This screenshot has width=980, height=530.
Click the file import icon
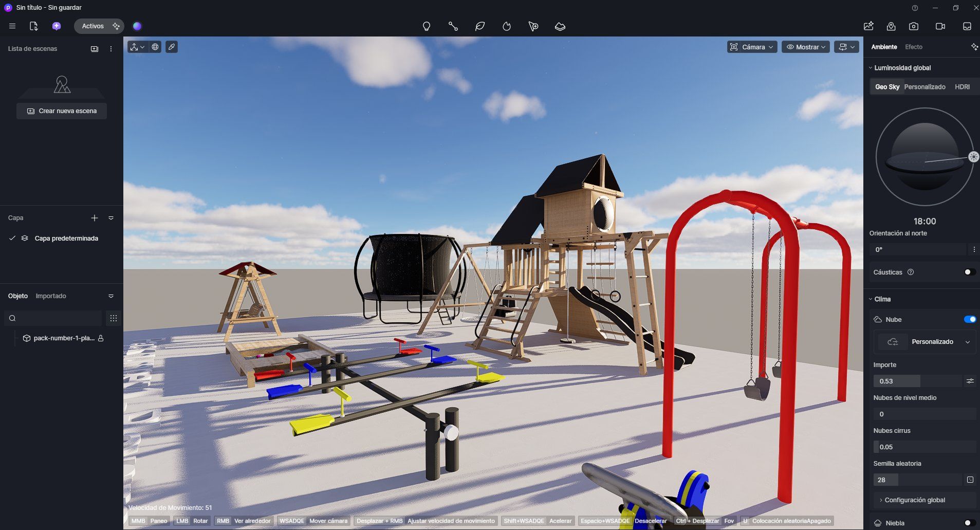[x=34, y=26]
